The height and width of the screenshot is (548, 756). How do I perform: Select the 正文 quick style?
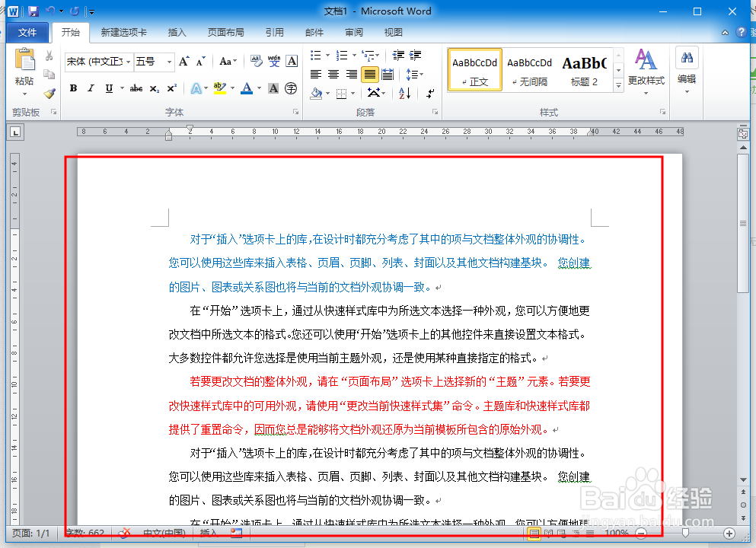tap(474, 68)
